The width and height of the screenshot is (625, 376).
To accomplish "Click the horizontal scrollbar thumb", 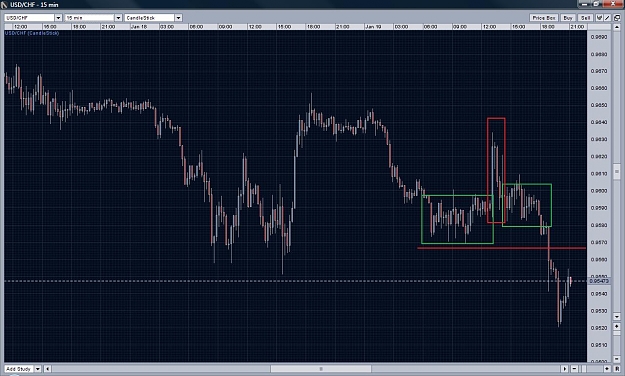I will 321,369.
